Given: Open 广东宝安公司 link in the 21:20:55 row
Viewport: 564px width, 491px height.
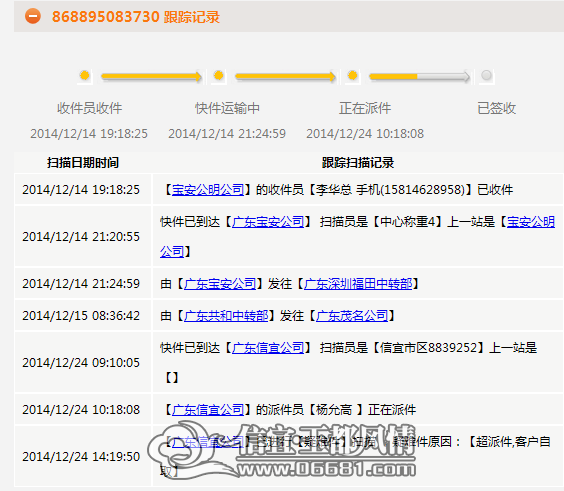Looking at the screenshot, I should [268, 222].
